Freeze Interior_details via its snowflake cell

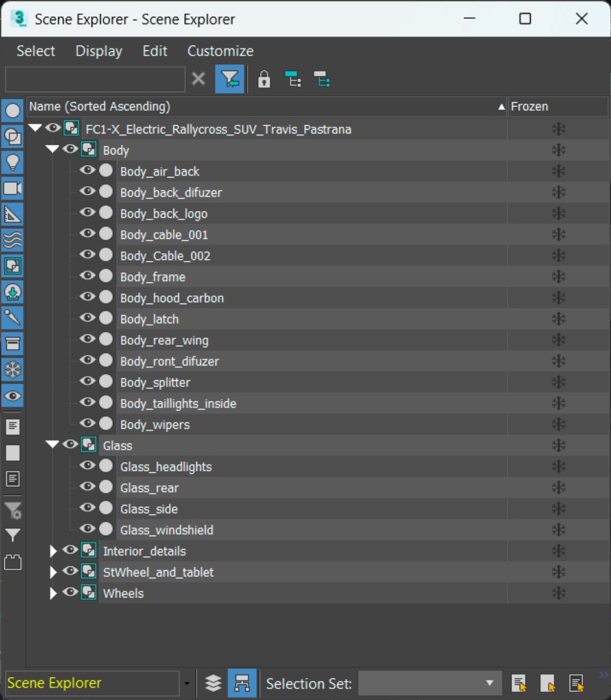point(558,551)
